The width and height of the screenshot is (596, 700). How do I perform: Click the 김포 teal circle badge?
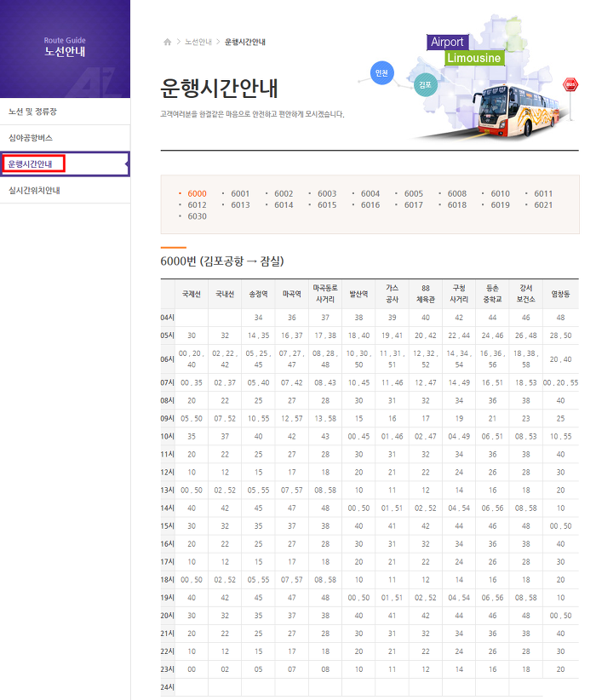pyautogui.click(x=425, y=84)
